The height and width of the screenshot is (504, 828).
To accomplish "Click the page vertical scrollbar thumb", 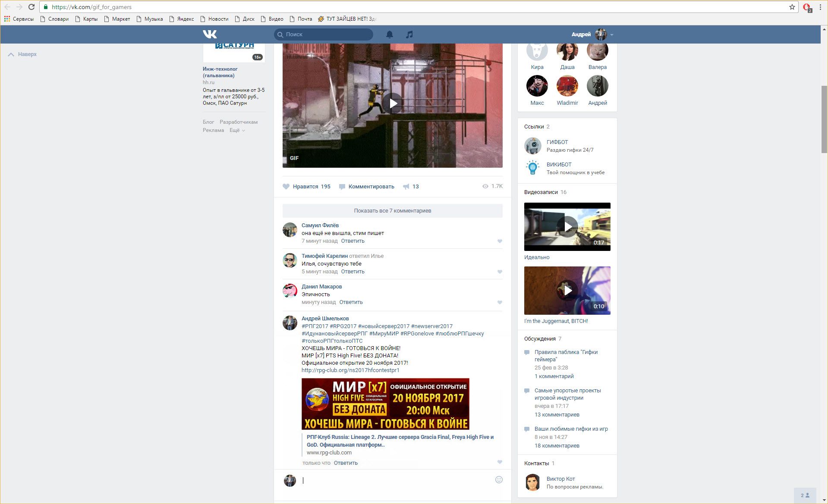I will 824,119.
